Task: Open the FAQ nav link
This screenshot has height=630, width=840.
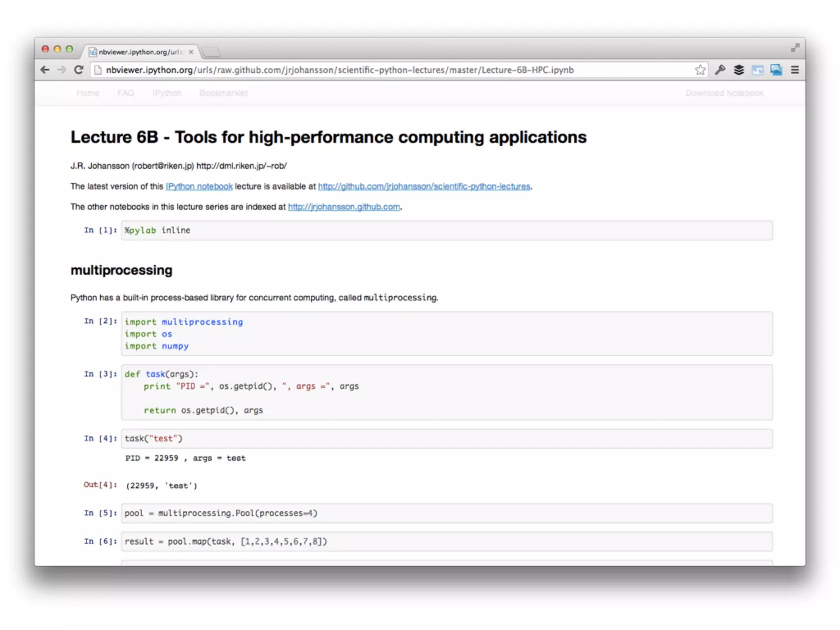Action: tap(126, 93)
